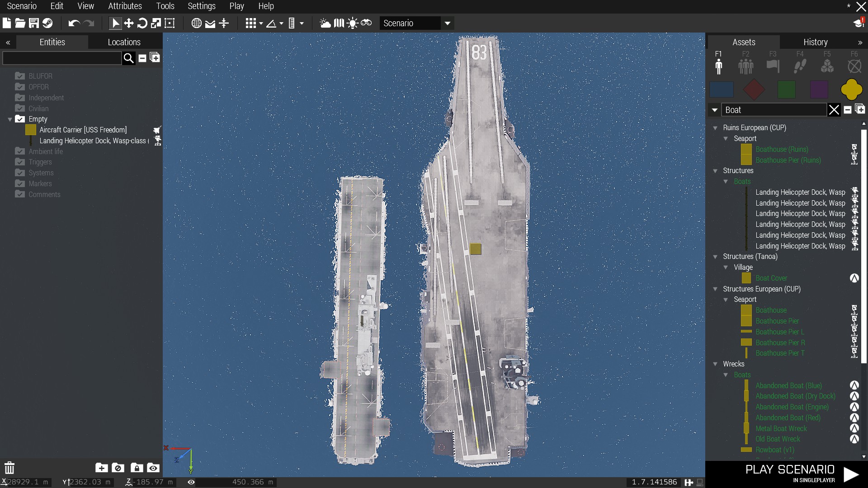
Task: Toggle the Empty layer checkbox
Action: click(19, 119)
